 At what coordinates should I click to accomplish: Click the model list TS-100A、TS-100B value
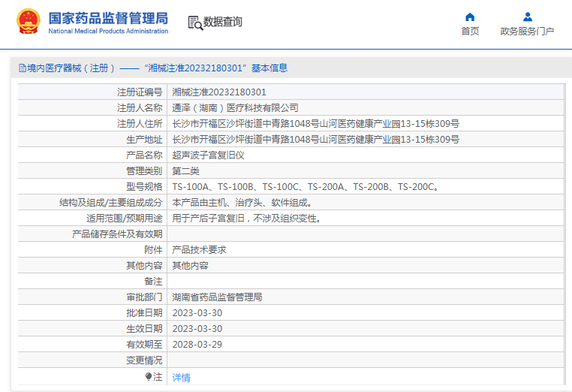tap(306, 187)
